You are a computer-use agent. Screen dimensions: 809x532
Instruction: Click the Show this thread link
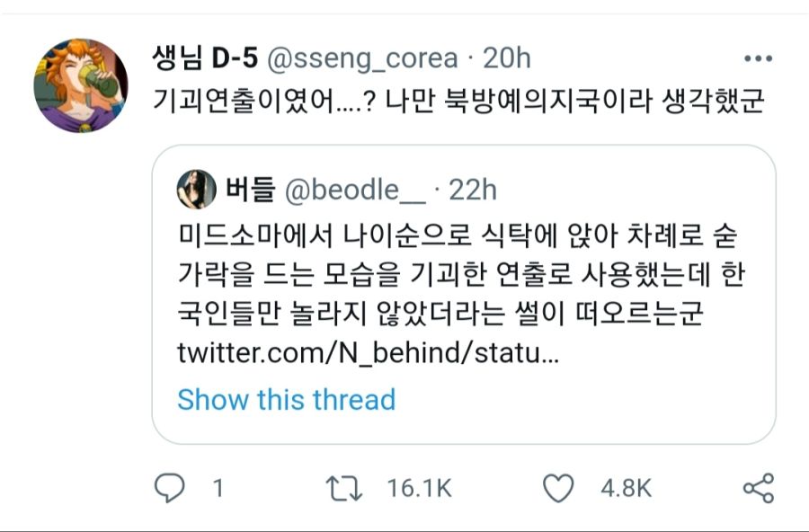point(286,399)
